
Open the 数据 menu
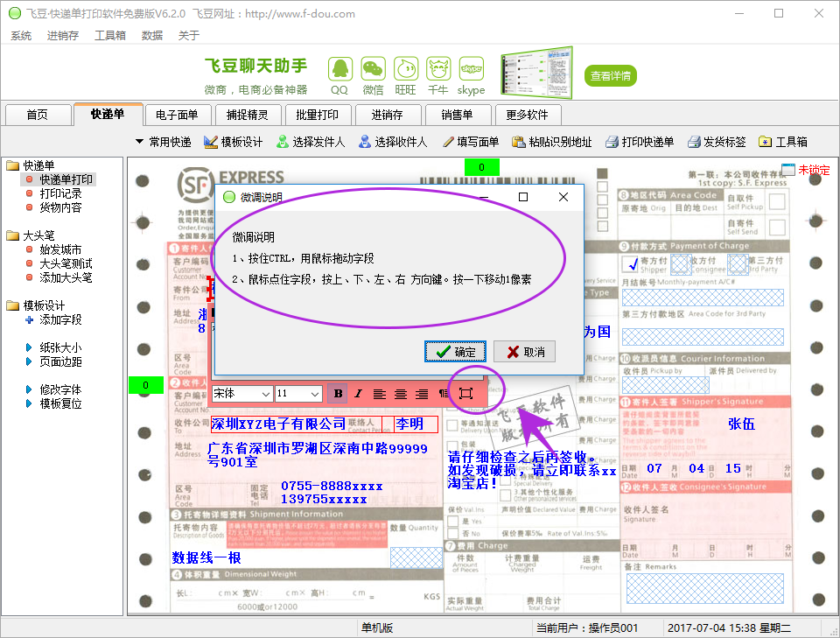click(152, 36)
